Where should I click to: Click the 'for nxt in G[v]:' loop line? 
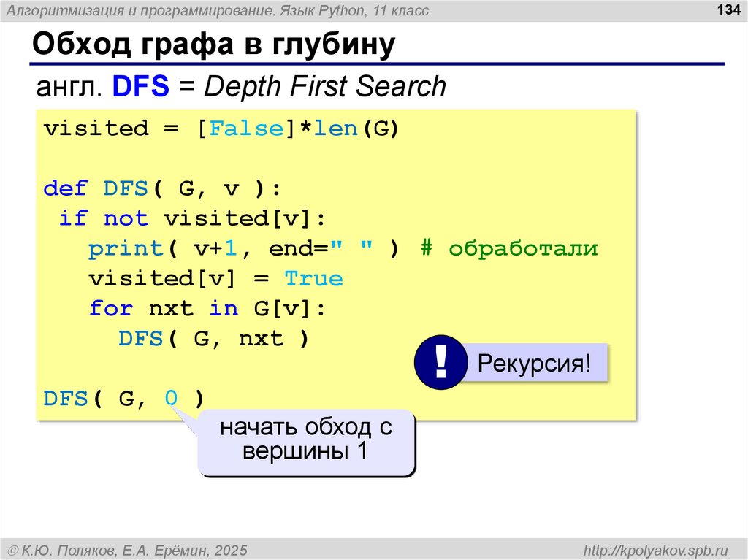click(207, 309)
